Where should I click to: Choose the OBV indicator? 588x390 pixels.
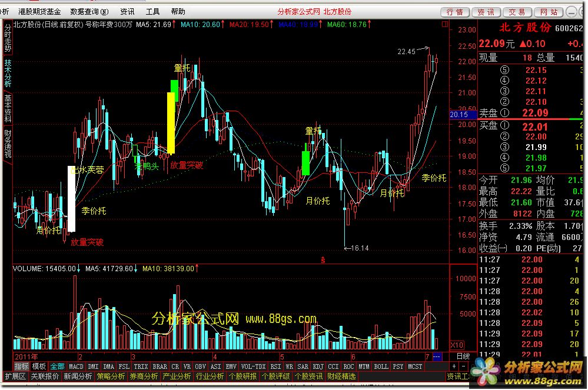[x=201, y=366]
